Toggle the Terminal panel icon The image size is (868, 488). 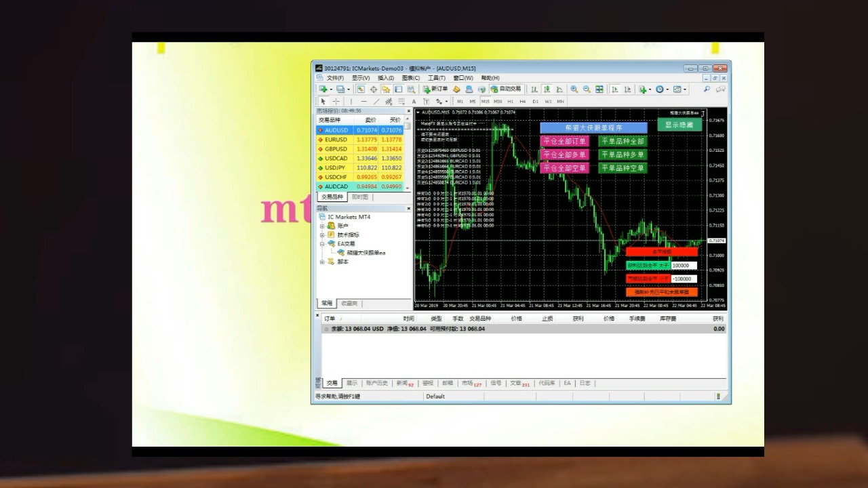pos(399,89)
